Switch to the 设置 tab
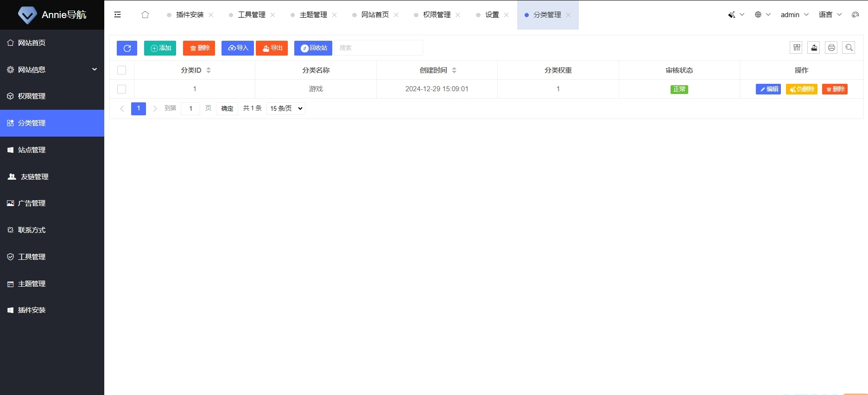Viewport: 868px width, 395px height. tap(492, 15)
